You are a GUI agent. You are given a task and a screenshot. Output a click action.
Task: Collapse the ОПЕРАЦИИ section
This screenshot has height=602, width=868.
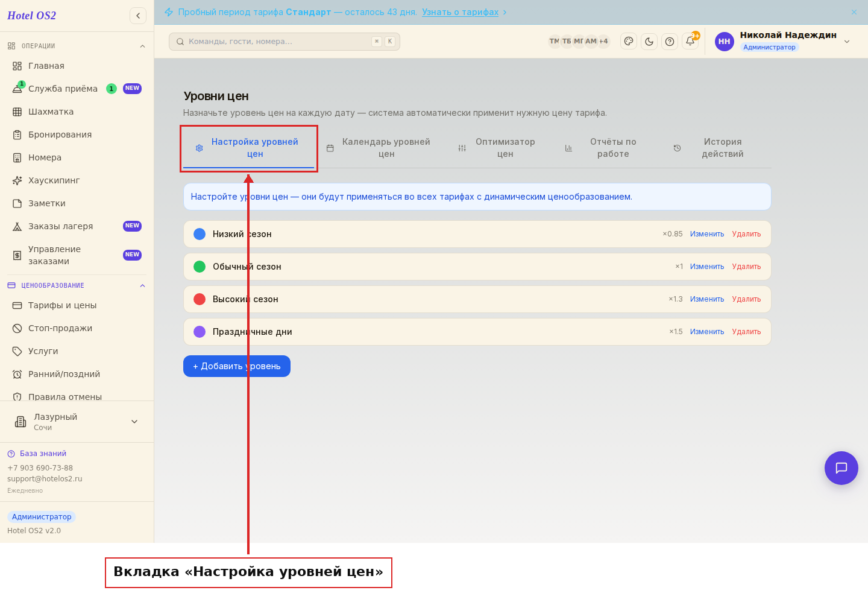[142, 46]
